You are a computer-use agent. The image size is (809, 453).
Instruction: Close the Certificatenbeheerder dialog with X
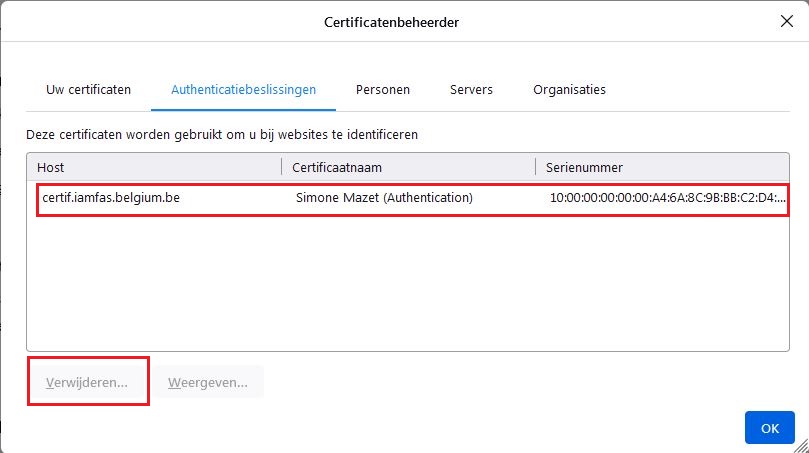pyautogui.click(x=785, y=21)
